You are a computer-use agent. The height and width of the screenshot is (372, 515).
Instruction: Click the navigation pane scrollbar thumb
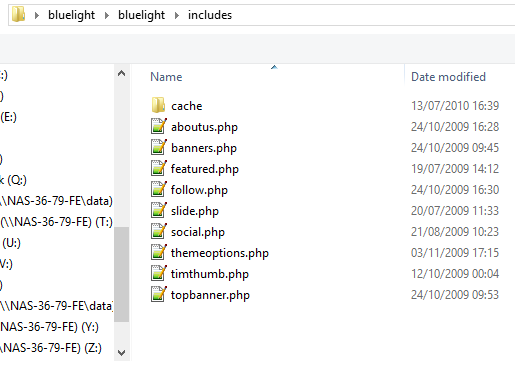coord(122,274)
